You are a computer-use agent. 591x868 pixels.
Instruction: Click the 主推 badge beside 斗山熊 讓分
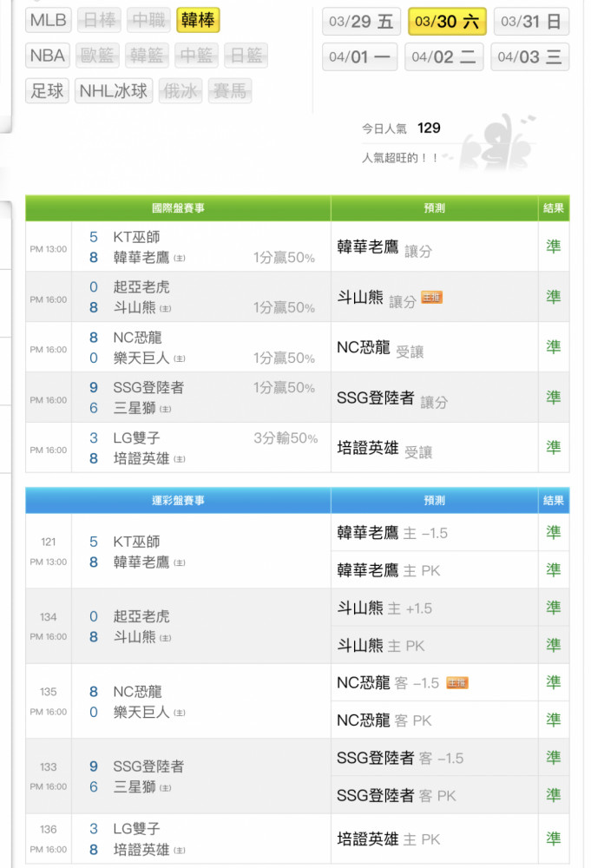(431, 297)
